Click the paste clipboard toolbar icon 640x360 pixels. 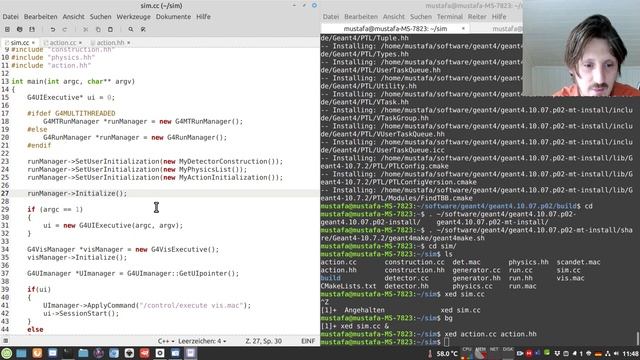[110, 29]
